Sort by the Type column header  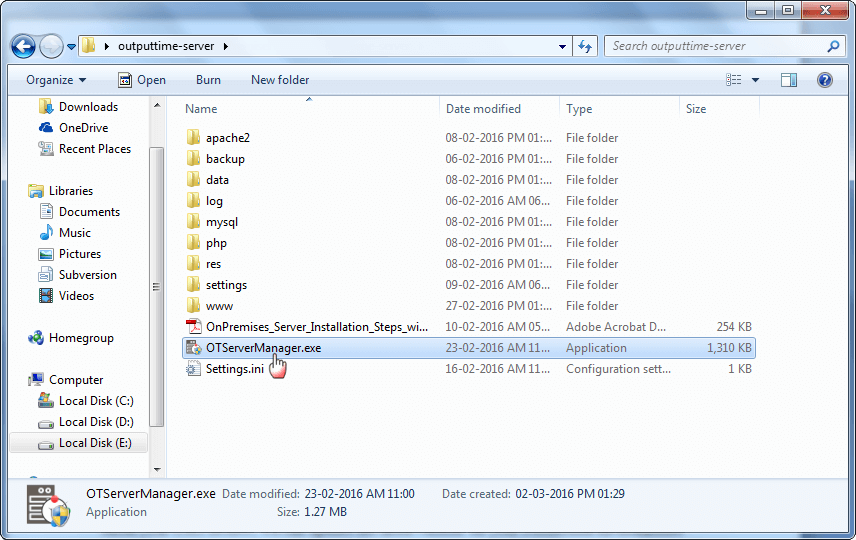pyautogui.click(x=579, y=109)
